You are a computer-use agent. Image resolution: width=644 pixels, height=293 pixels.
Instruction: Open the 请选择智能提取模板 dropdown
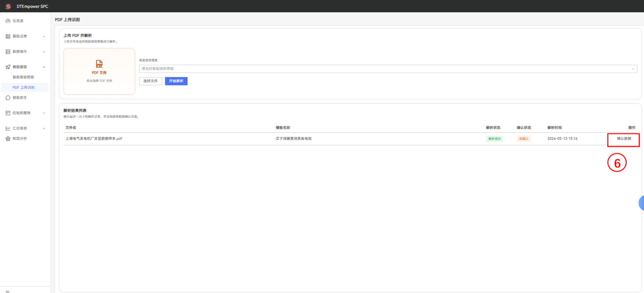pos(388,69)
